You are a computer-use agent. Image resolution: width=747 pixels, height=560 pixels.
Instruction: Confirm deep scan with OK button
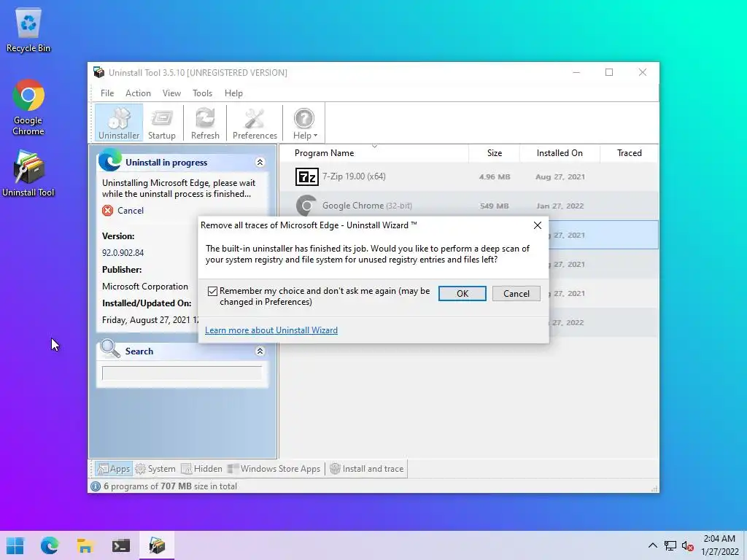462,293
